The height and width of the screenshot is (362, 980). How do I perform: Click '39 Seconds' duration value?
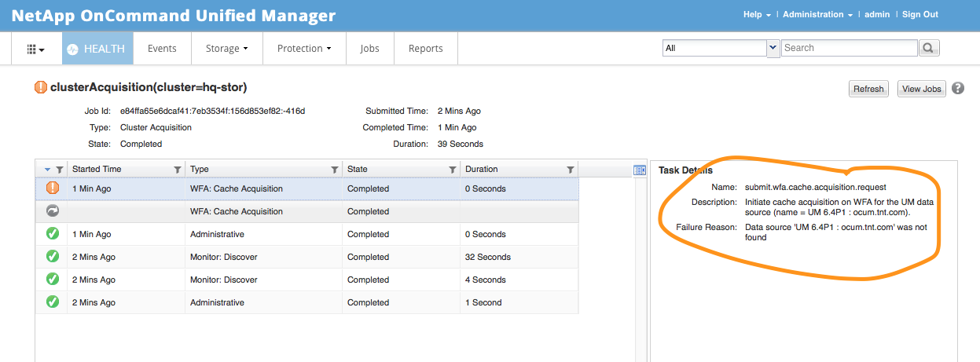[x=460, y=144]
